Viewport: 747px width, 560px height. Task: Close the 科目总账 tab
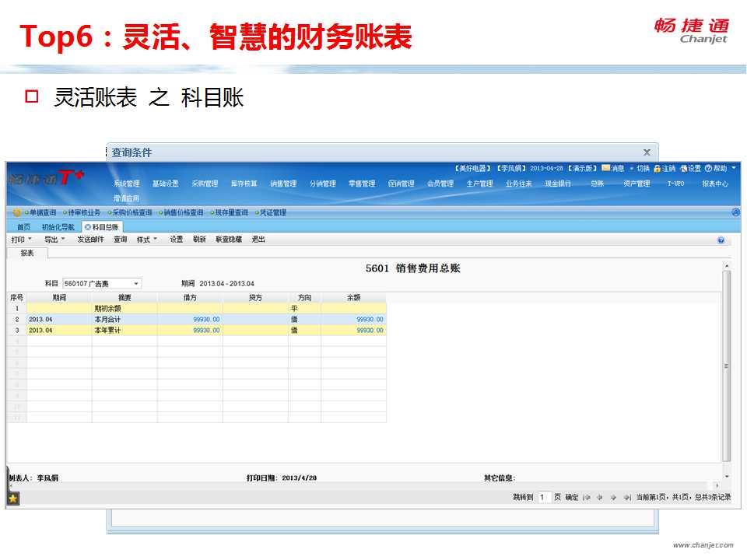pyautogui.click(x=87, y=226)
